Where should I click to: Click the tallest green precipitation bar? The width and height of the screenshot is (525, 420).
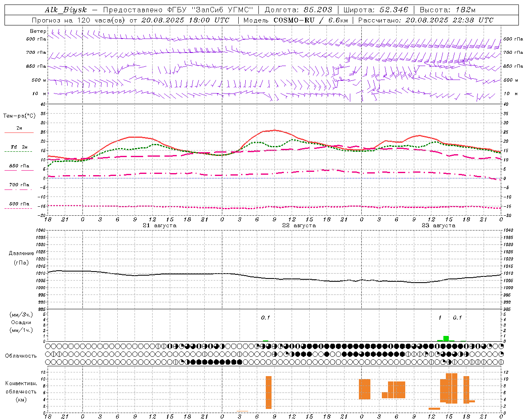446,339
